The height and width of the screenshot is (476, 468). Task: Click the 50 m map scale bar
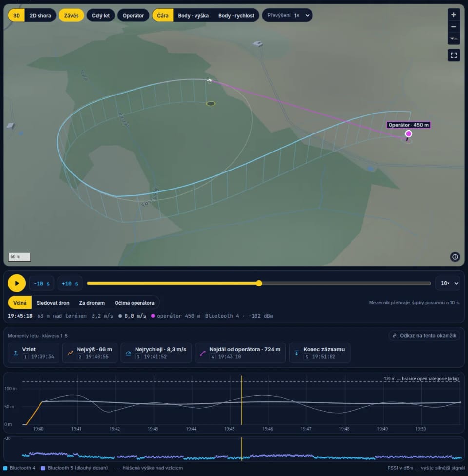pos(19,257)
